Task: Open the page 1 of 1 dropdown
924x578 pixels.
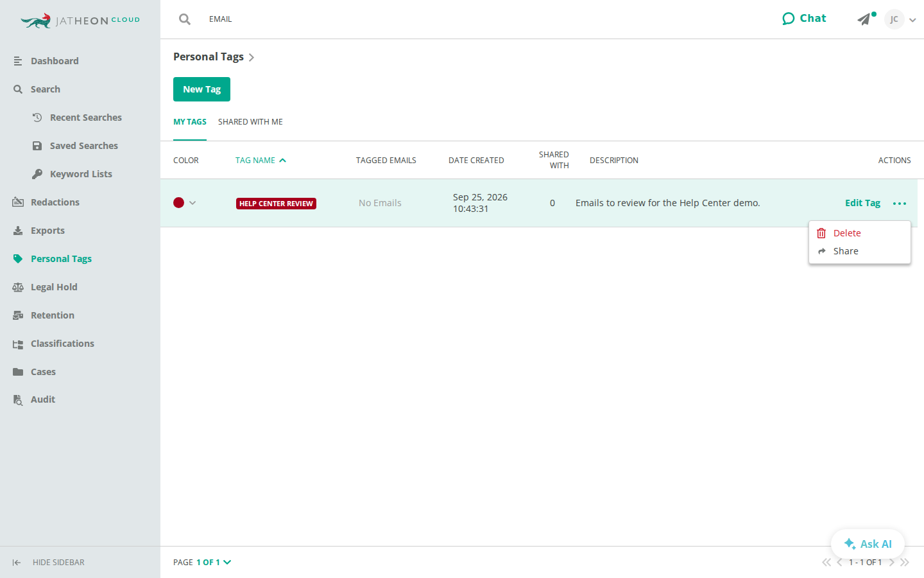Action: (x=214, y=563)
